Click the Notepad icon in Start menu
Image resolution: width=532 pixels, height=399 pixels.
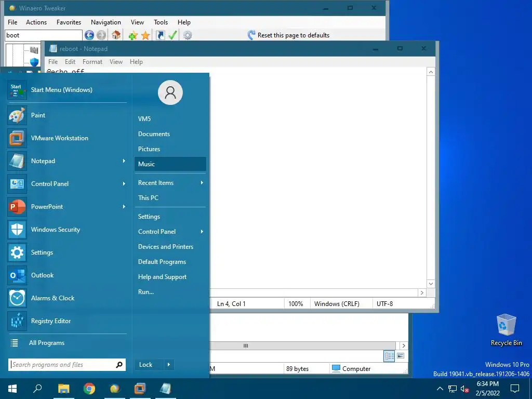click(17, 161)
